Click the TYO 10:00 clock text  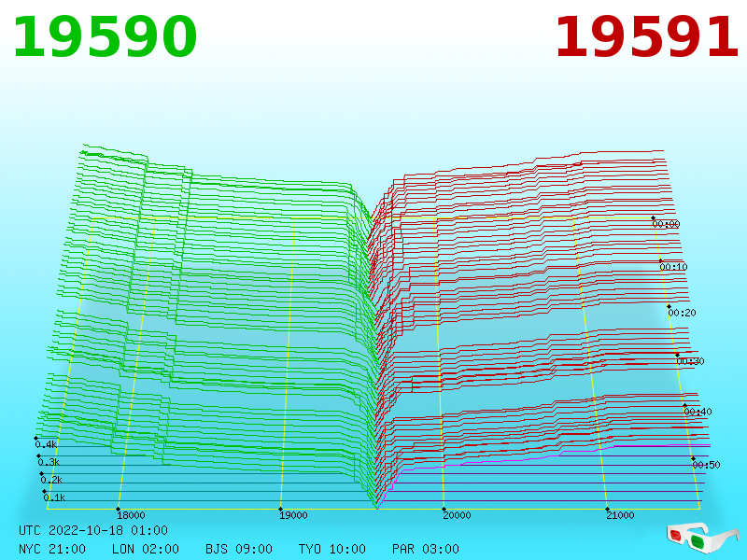click(x=332, y=549)
